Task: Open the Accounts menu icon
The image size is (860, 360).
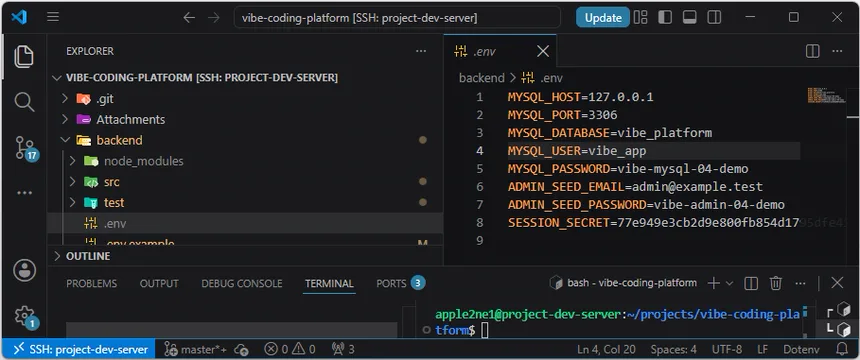Action: 24,270
